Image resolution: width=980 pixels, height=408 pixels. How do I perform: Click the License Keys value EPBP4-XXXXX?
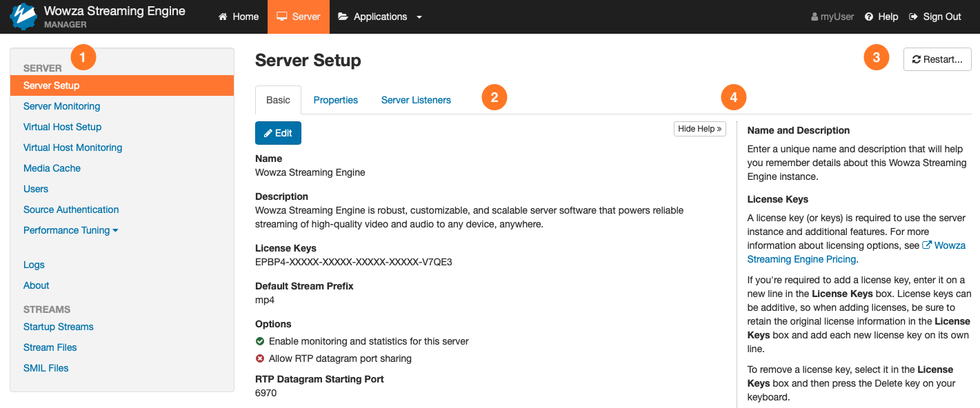tap(354, 262)
